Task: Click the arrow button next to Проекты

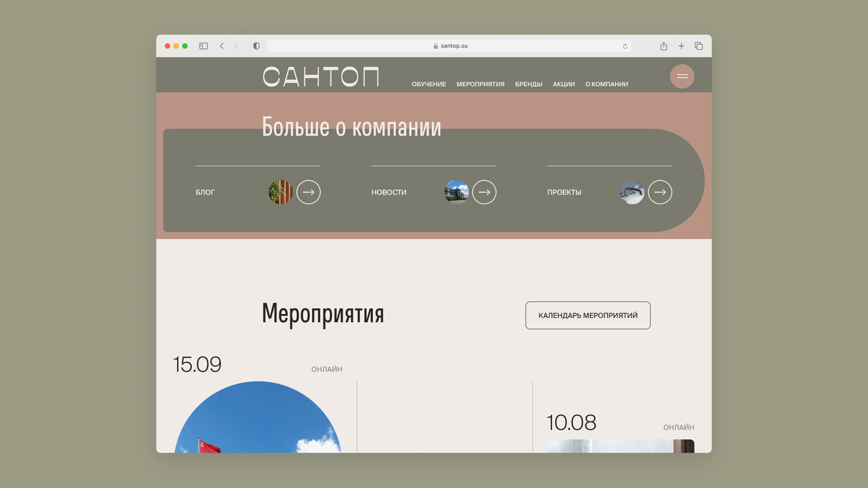Action: (660, 192)
